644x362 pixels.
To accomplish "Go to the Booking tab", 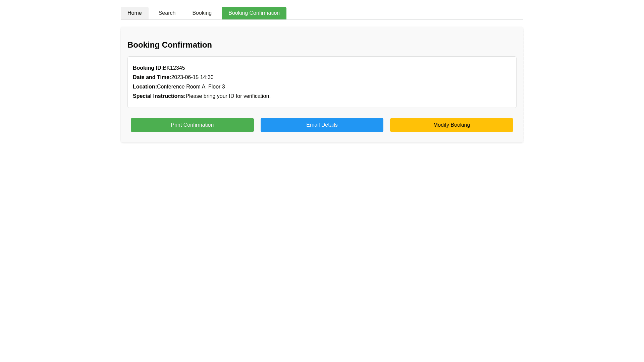I will coord(202,13).
